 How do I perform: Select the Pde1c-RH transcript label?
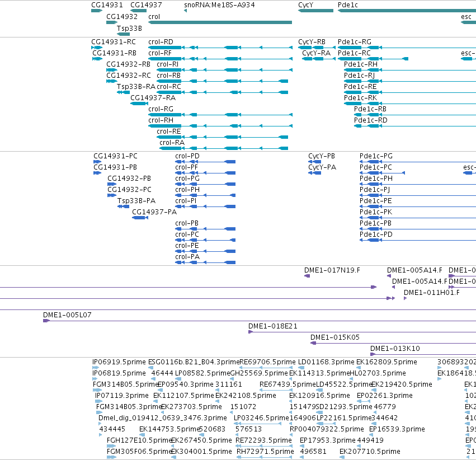(361, 64)
